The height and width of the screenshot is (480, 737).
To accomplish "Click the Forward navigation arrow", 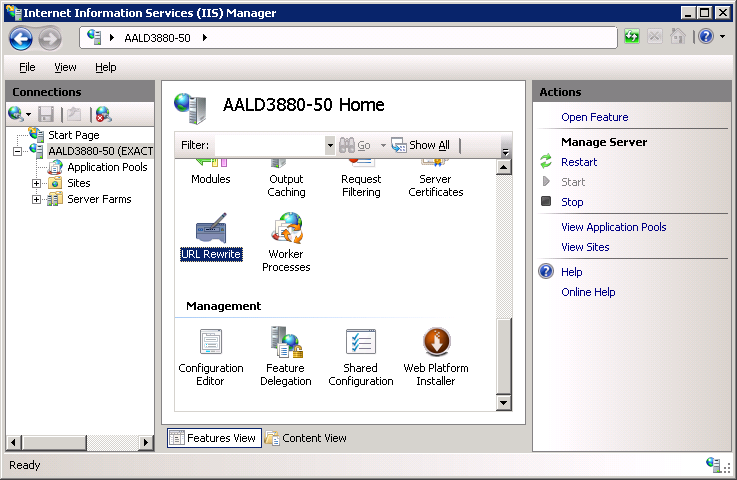I will tap(50, 38).
